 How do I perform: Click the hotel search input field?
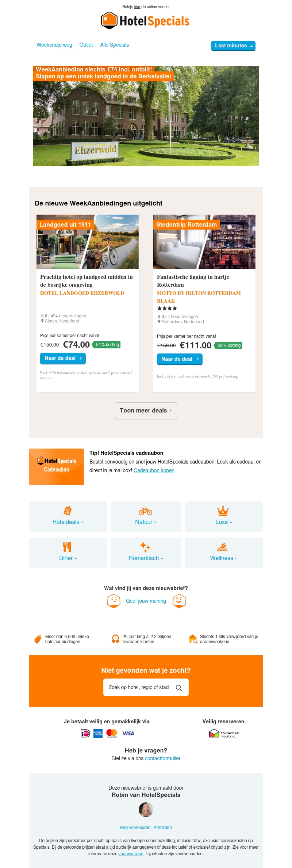(x=146, y=687)
